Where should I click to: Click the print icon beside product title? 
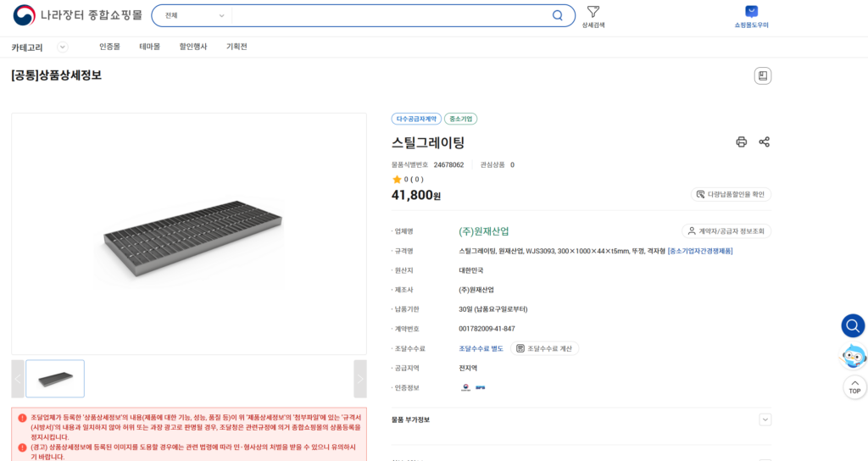coord(741,142)
